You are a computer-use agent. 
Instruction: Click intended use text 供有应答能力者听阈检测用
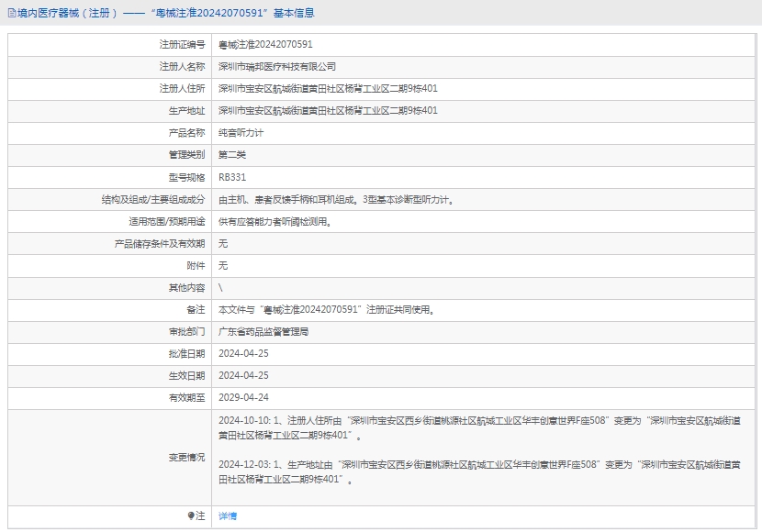(275, 221)
